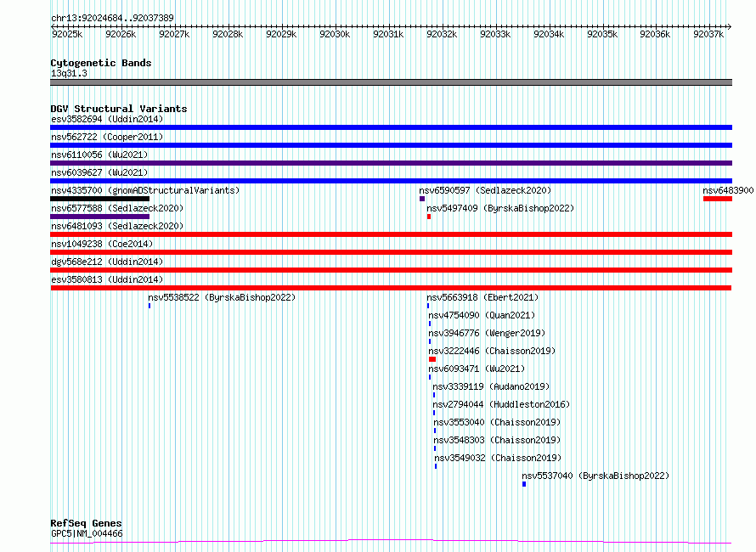Click nsv3946776 (Wenger2019) label
This screenshot has height=552, width=756.
point(487,333)
